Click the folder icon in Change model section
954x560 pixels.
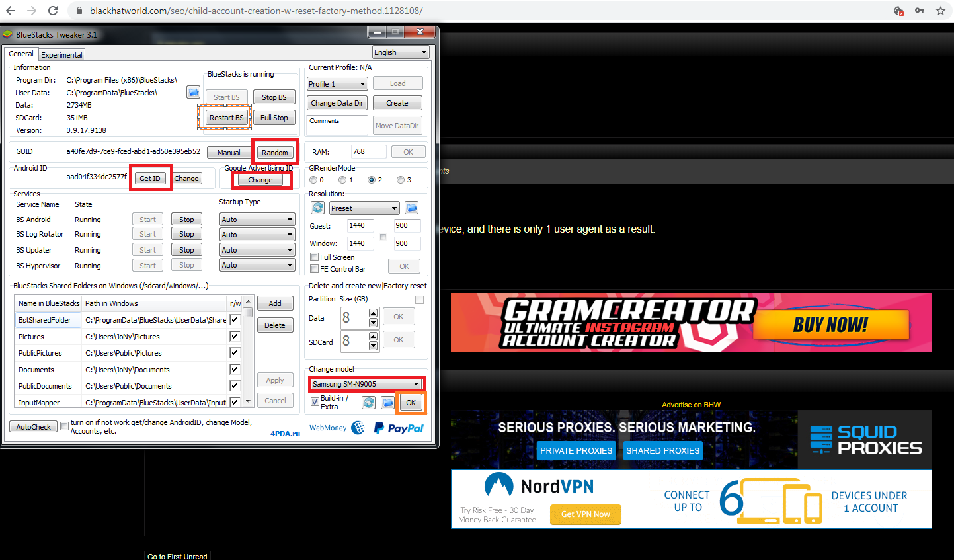[387, 403]
